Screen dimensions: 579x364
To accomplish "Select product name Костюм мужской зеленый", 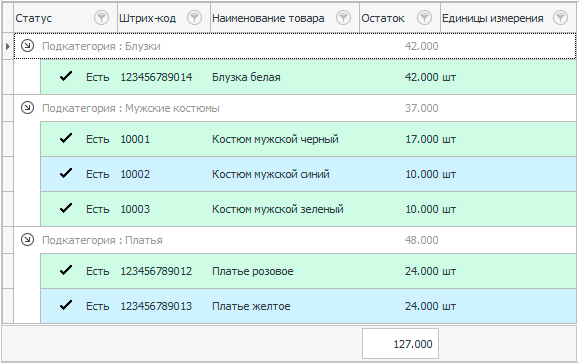I will [x=278, y=209].
